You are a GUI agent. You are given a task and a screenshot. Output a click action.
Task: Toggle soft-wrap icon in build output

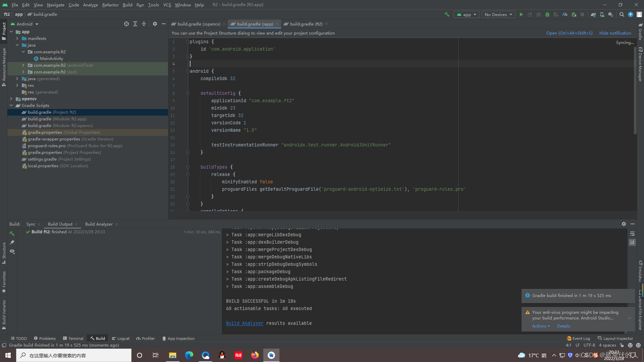coord(632,234)
